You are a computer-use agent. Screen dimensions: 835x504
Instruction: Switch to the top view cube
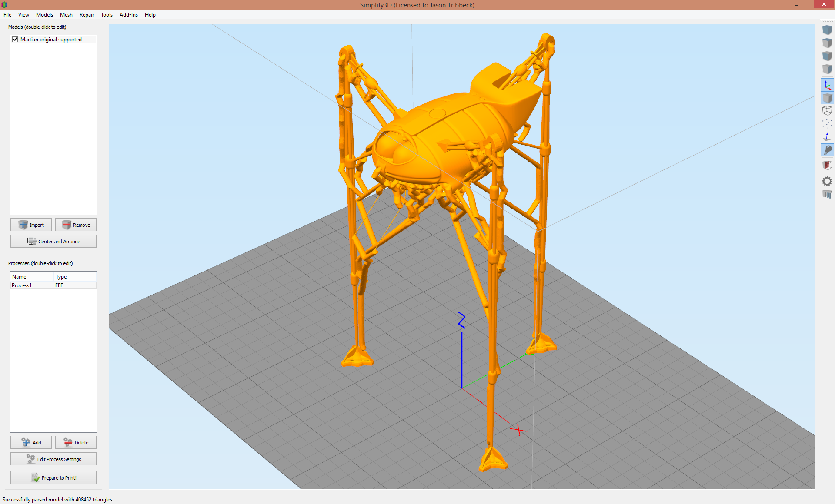pos(827,43)
